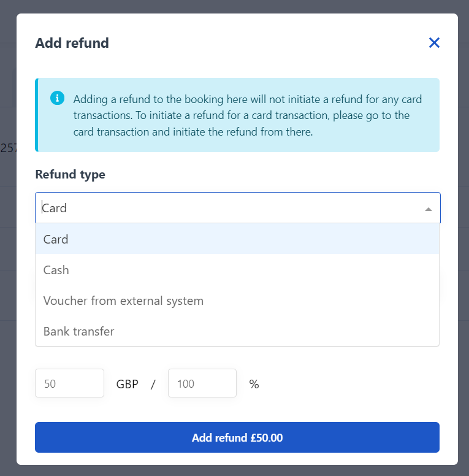
Task: Submit with Add refund £50.00 button
Action: (x=237, y=437)
